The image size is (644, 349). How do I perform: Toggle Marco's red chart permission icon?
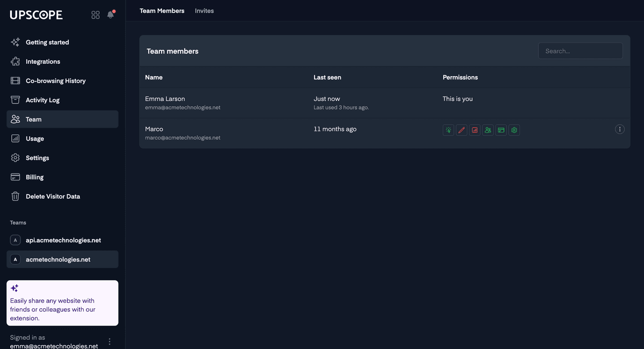click(x=474, y=130)
